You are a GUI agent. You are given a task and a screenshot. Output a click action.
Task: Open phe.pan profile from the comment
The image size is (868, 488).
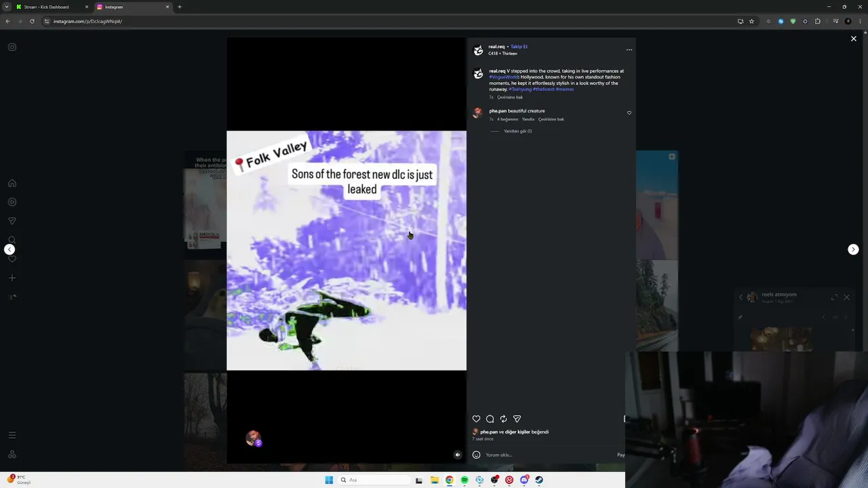click(x=498, y=111)
